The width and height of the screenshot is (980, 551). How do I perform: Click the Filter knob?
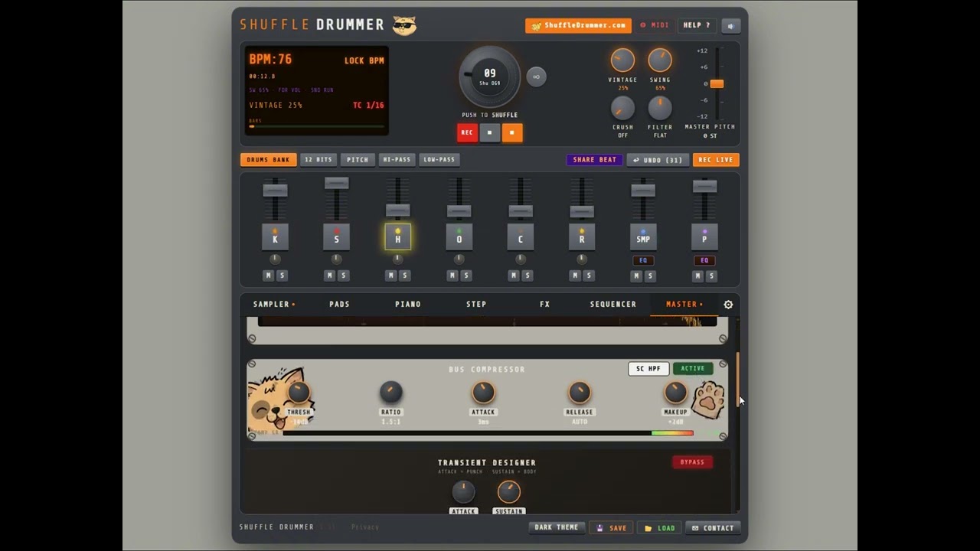tap(660, 108)
